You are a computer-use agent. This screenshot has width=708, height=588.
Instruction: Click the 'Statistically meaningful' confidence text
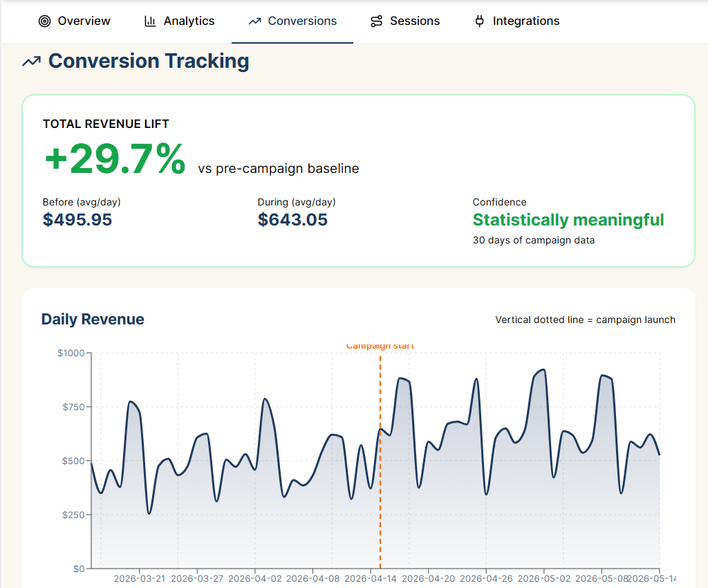click(568, 220)
